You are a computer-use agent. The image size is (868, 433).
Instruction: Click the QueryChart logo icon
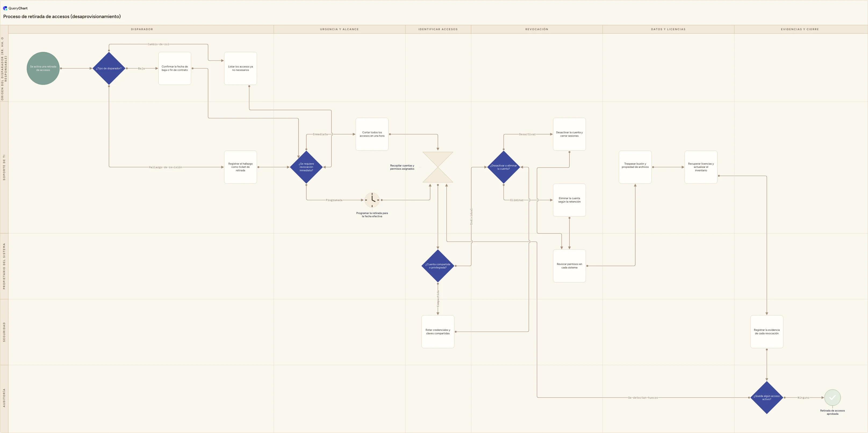[5, 8]
